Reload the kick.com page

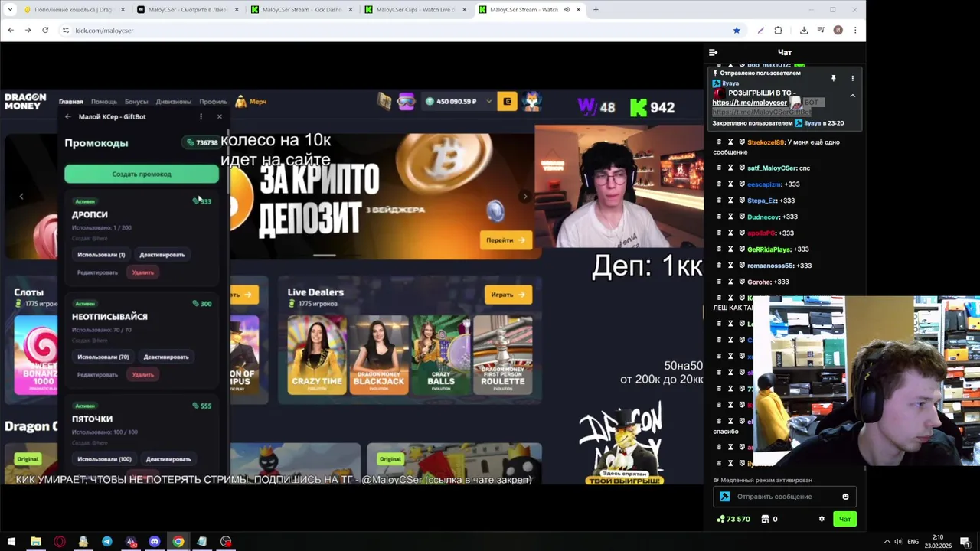45,30
